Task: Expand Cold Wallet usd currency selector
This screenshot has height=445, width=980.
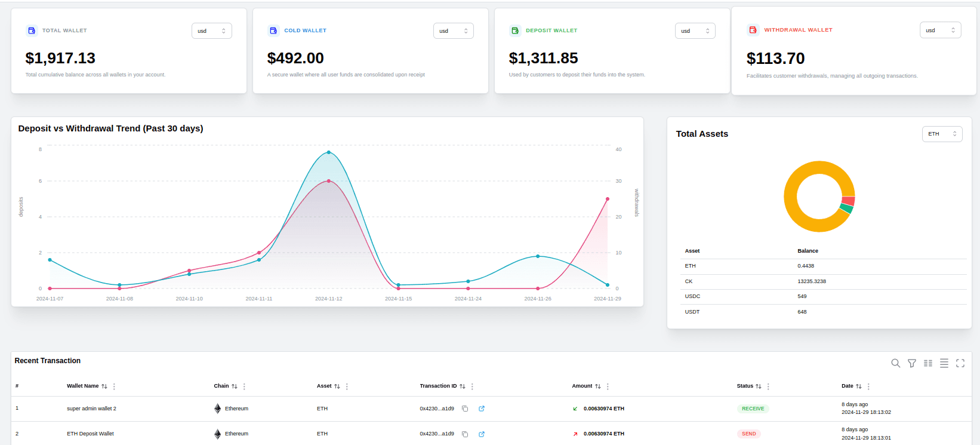Action: [x=453, y=31]
